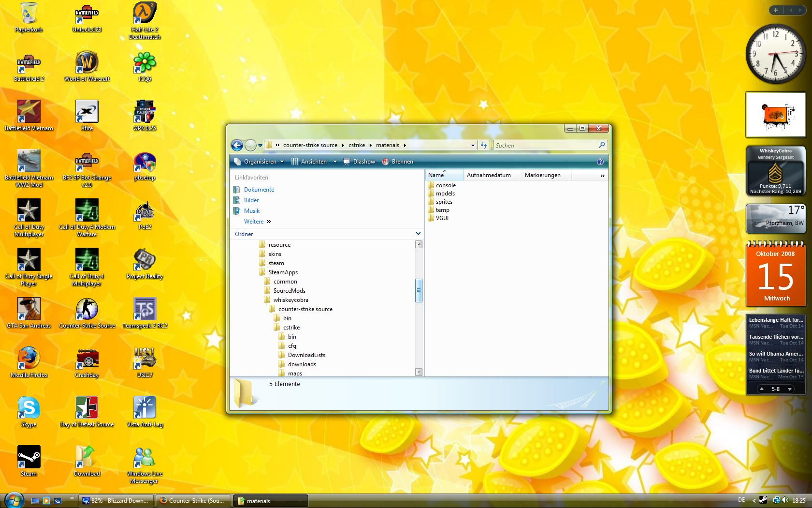
Task: Click counter-strike source breadcrumb segment
Action: click(310, 145)
